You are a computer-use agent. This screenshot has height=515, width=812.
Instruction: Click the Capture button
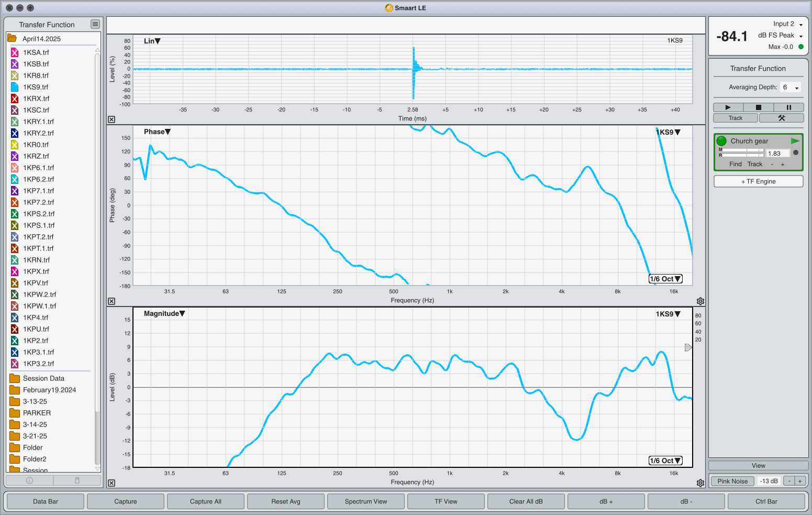[126, 501]
